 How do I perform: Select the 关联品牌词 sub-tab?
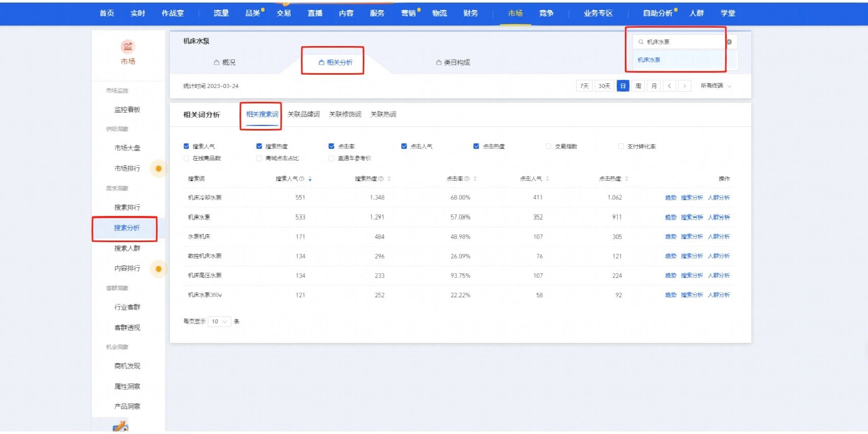[303, 114]
